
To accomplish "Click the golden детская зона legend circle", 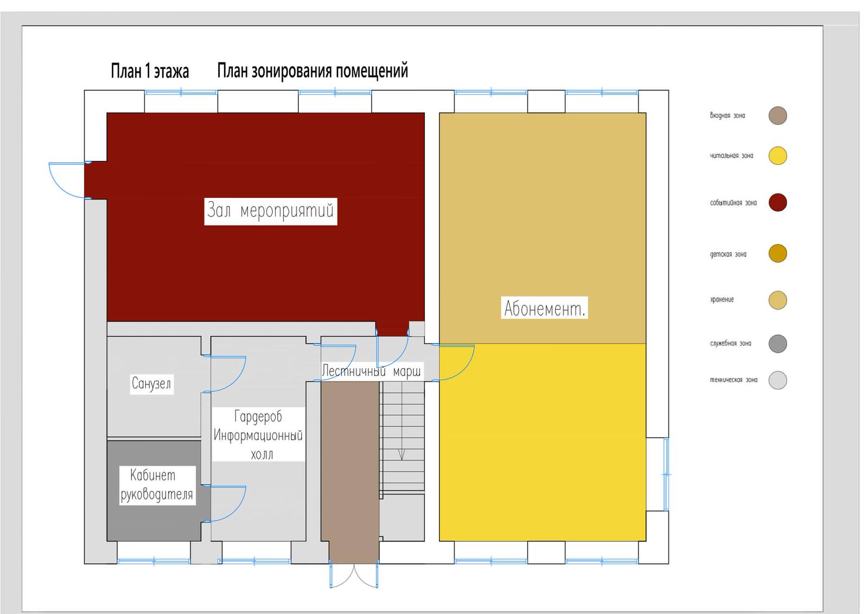I will click(x=777, y=253).
